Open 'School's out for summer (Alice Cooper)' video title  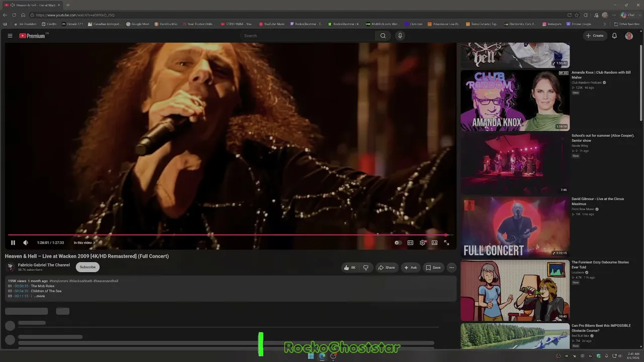[603, 138]
